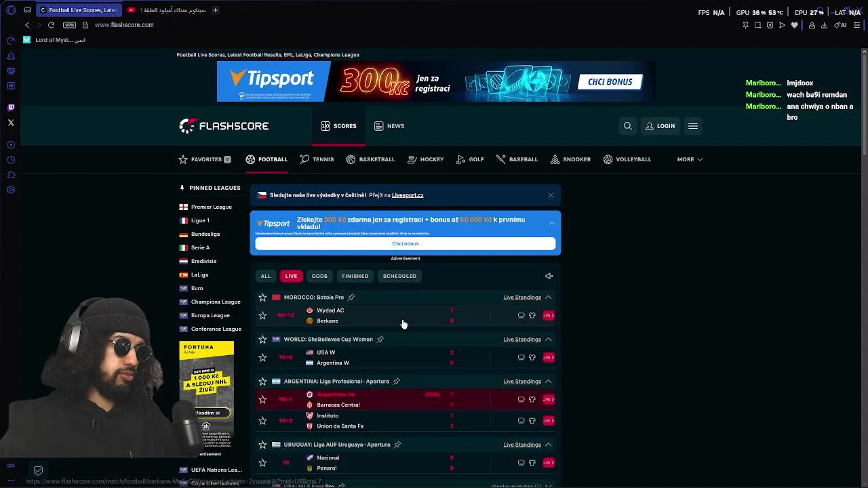Click the Flashscore logo
868x488 pixels.
[224, 126]
